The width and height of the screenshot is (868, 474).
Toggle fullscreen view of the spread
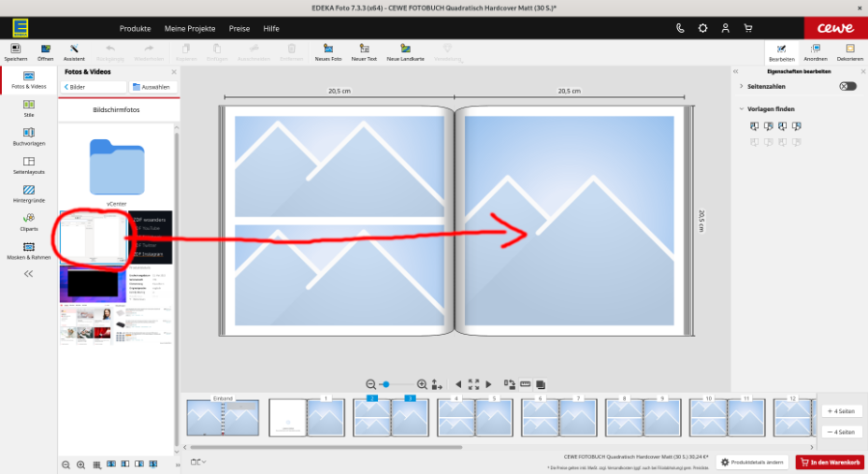[474, 384]
